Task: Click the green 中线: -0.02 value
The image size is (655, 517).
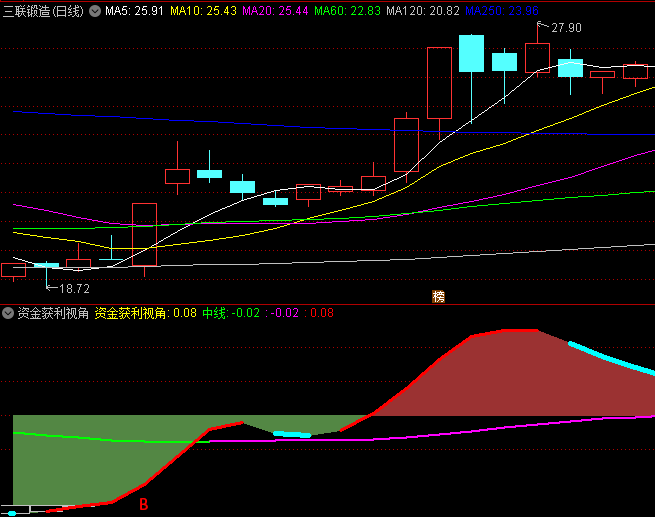Action: 231,313
